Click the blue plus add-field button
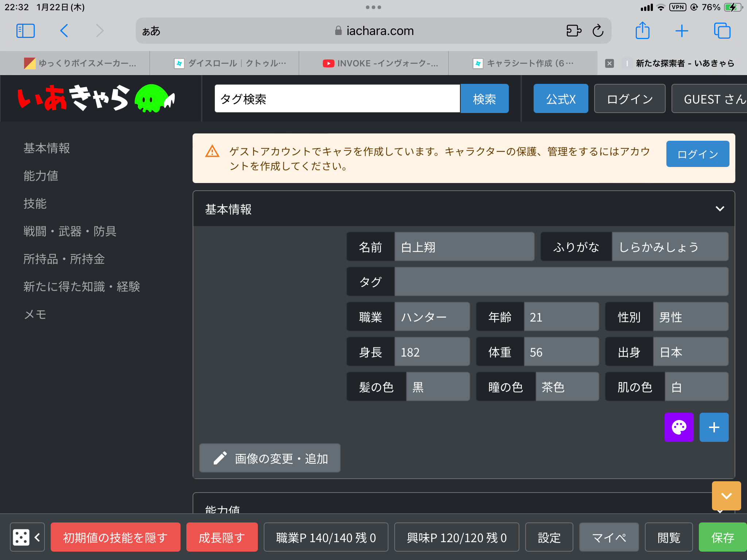This screenshot has height=560, width=747. pyautogui.click(x=714, y=427)
